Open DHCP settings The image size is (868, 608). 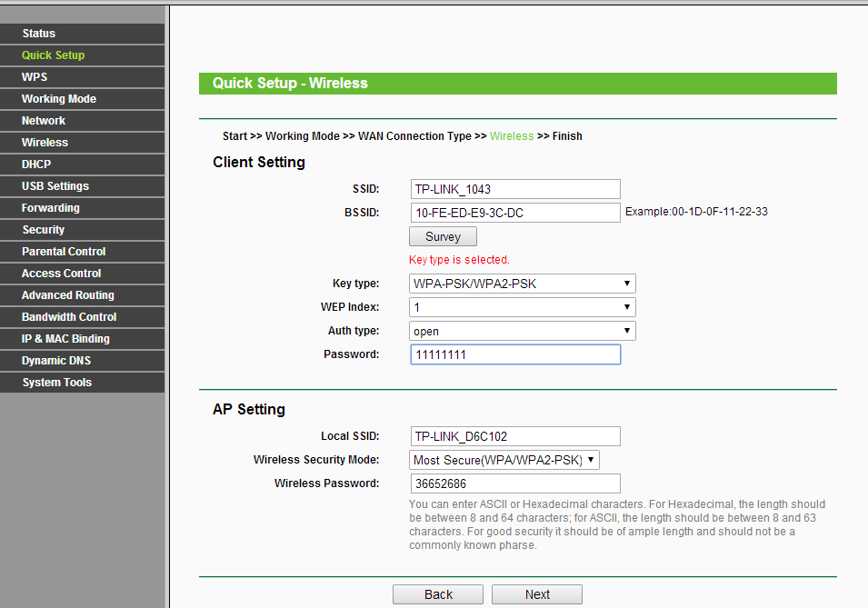coord(82,164)
